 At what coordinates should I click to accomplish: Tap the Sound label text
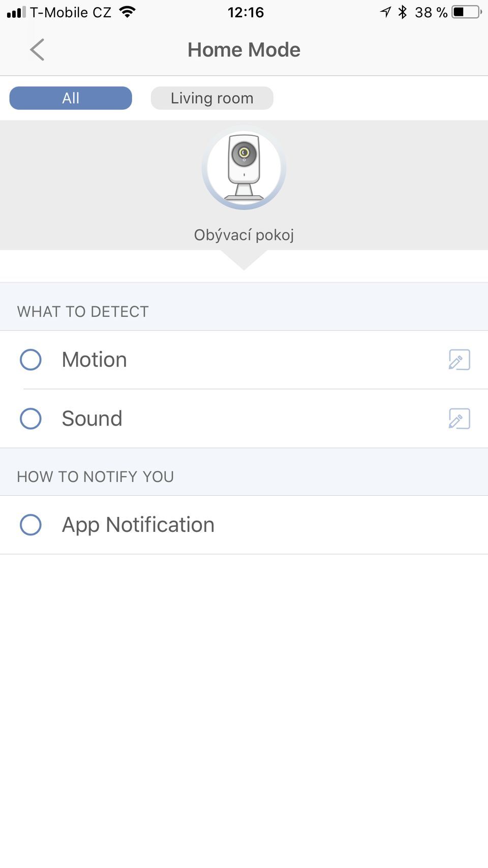[92, 419]
